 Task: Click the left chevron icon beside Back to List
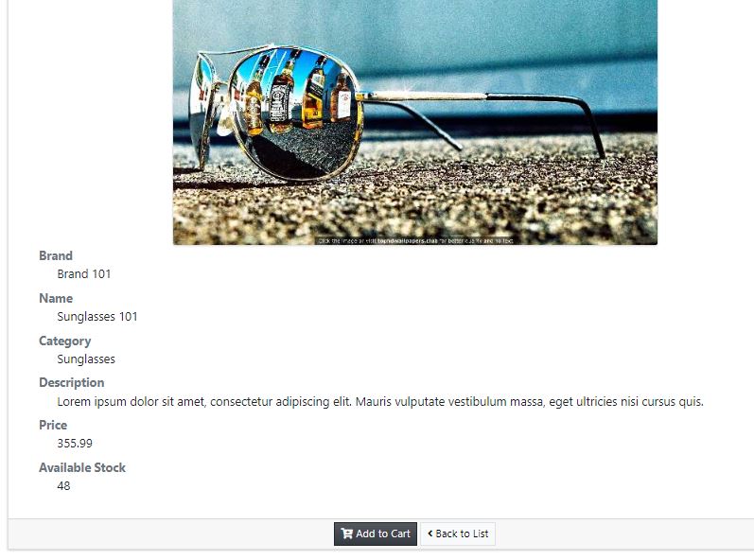430,534
